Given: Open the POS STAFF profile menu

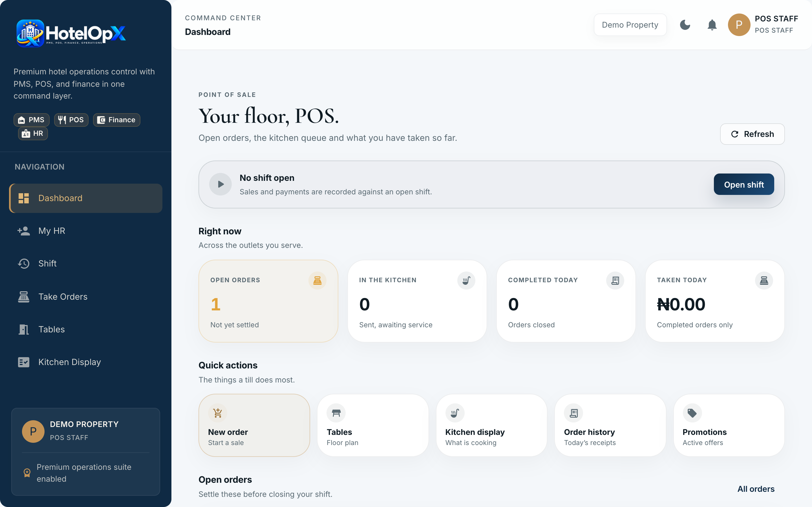Looking at the screenshot, I should [763, 25].
